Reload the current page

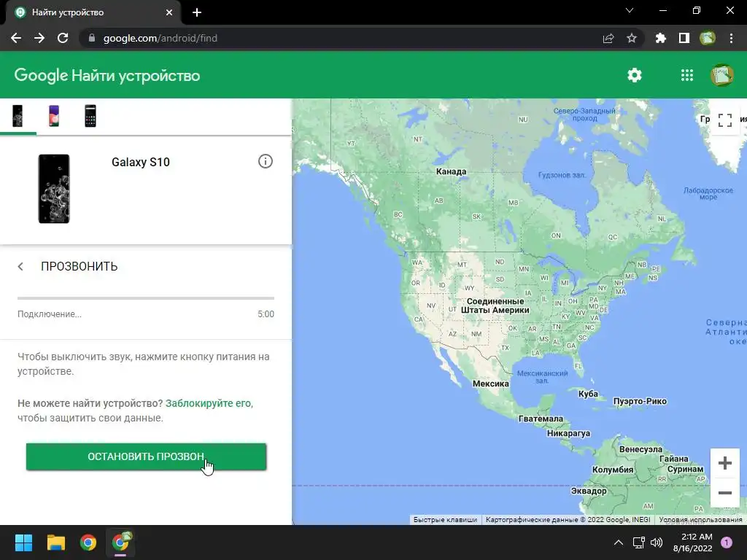pos(63,38)
